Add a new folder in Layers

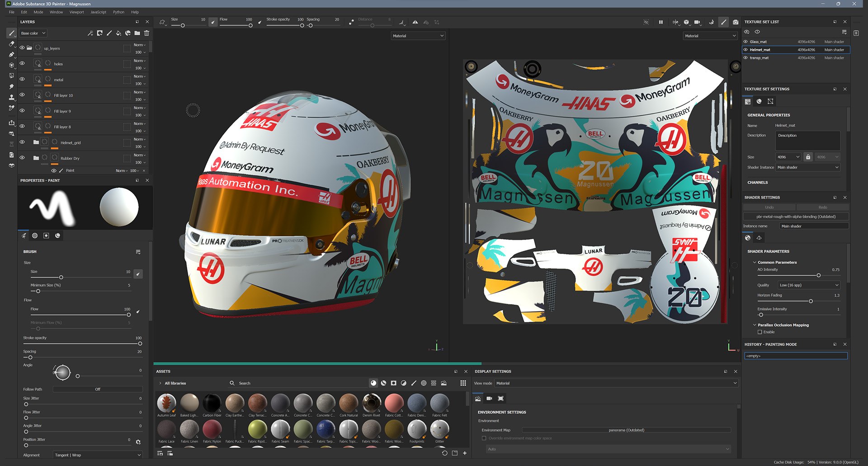coord(137,33)
